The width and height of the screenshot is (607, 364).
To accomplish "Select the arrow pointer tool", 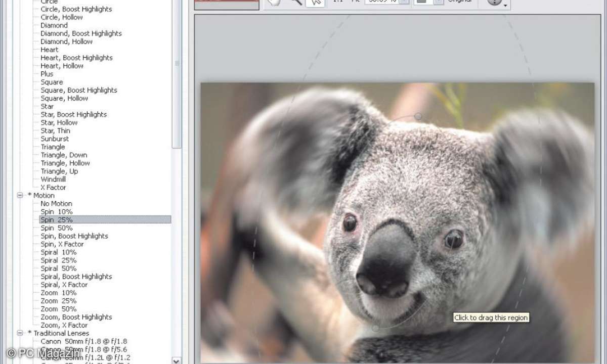I will [x=316, y=2].
